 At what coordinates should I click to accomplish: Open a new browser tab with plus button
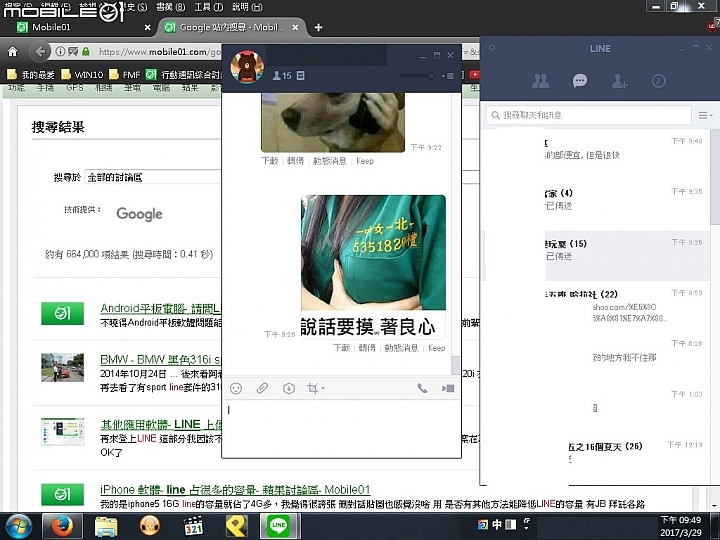[318, 28]
